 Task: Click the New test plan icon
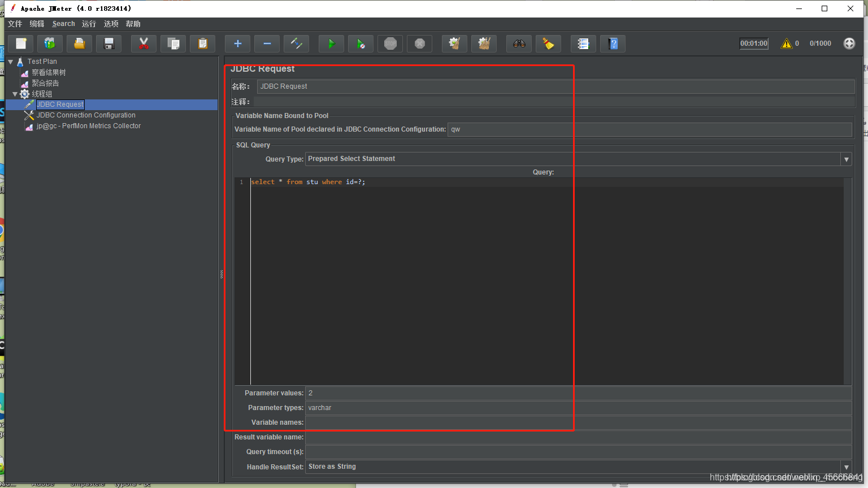click(x=21, y=43)
